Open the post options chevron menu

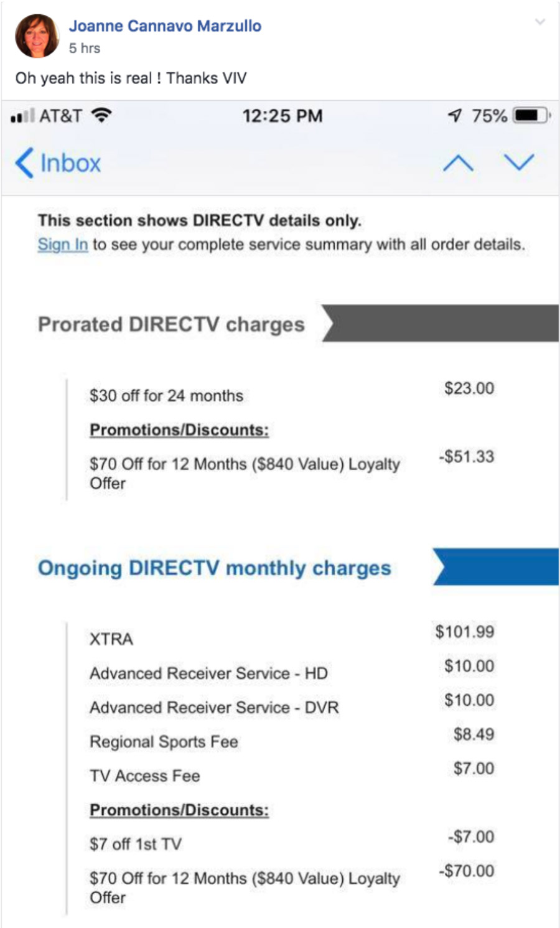pyautogui.click(x=540, y=22)
